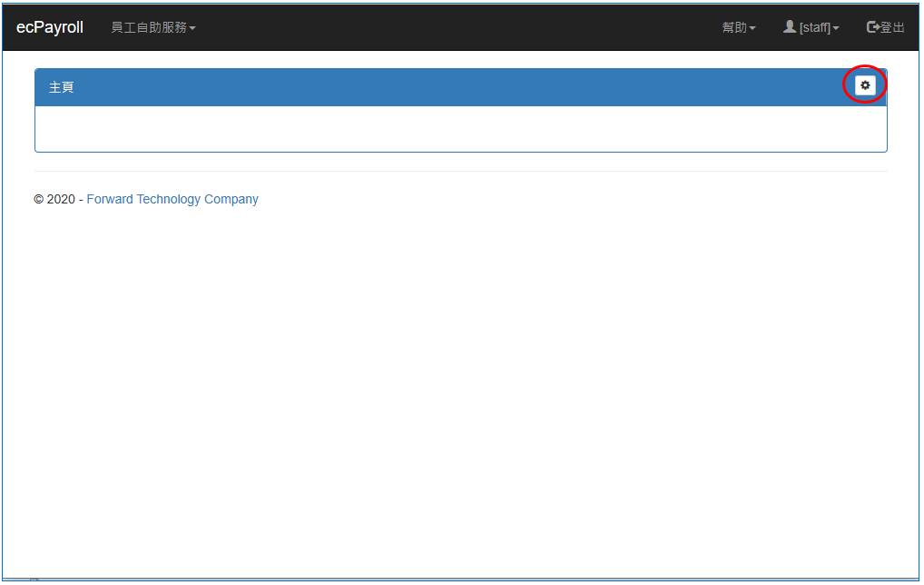The height and width of the screenshot is (585, 924).
Task: Go to the ecPayroll brand home link
Action: [x=50, y=27]
